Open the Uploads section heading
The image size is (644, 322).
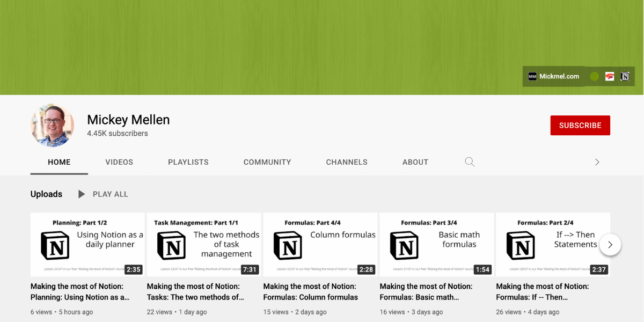pyautogui.click(x=46, y=194)
